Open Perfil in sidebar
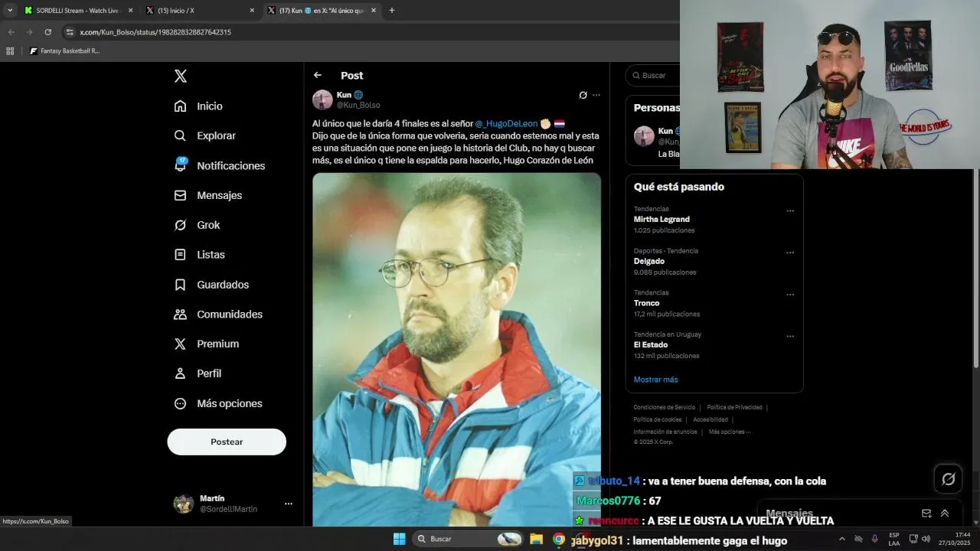This screenshot has width=980, height=551. coord(198,373)
